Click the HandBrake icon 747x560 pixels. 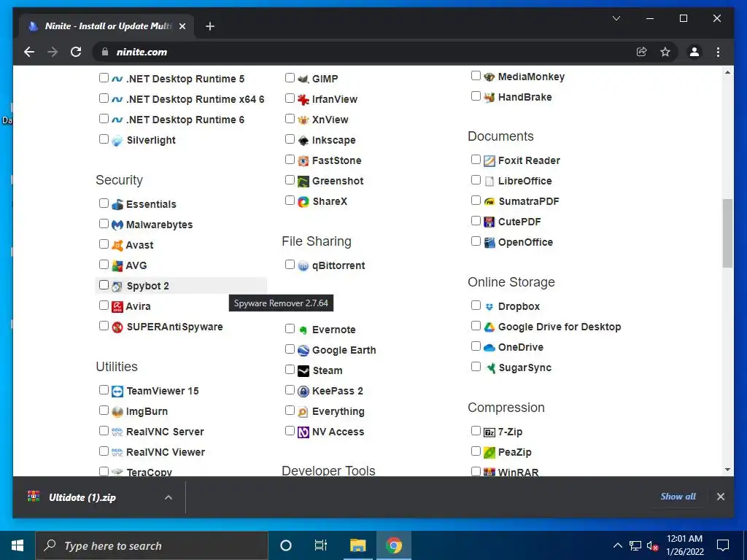[489, 98]
